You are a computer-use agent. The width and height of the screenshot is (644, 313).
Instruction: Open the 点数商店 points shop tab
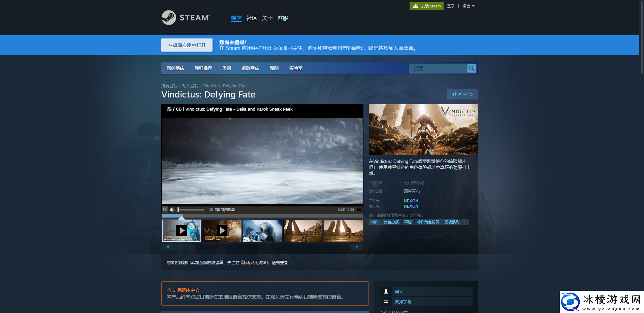coord(250,68)
